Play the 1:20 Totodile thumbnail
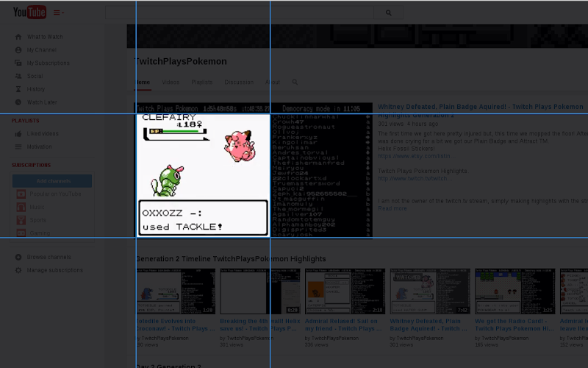588x368 pixels. coord(175,291)
